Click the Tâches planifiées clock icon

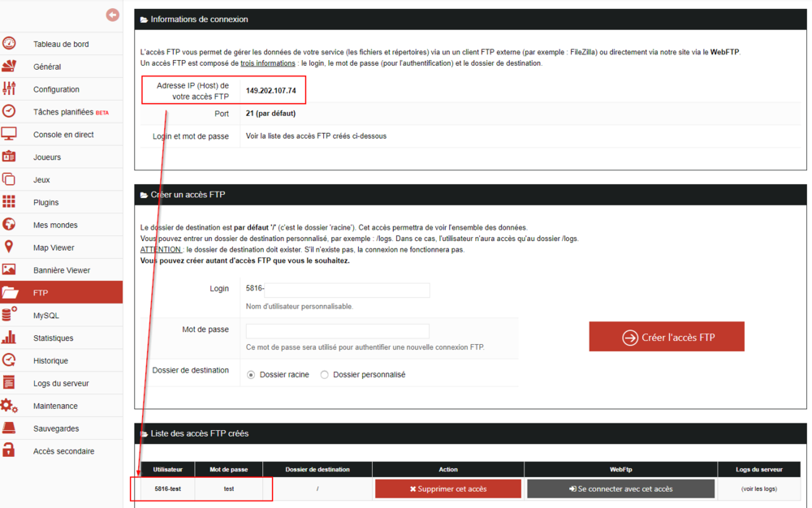click(9, 112)
